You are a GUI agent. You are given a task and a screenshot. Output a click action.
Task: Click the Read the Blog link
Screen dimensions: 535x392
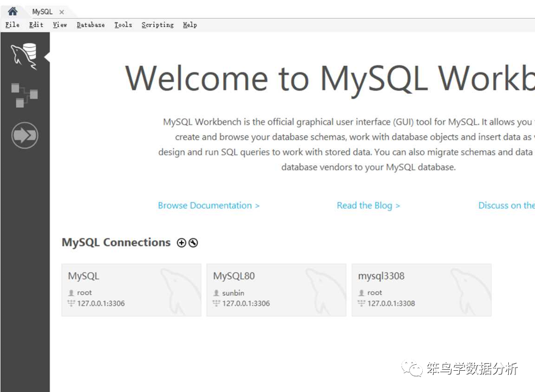pos(368,206)
